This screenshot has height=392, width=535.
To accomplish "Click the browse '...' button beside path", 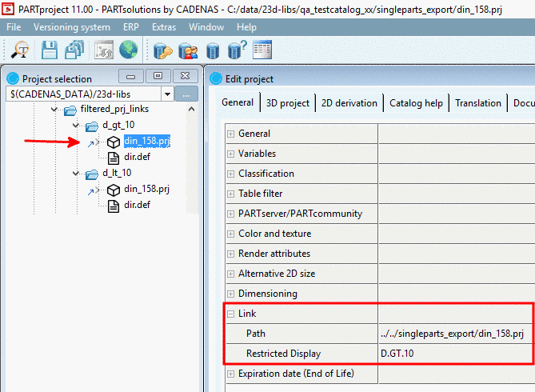I will (x=186, y=94).
